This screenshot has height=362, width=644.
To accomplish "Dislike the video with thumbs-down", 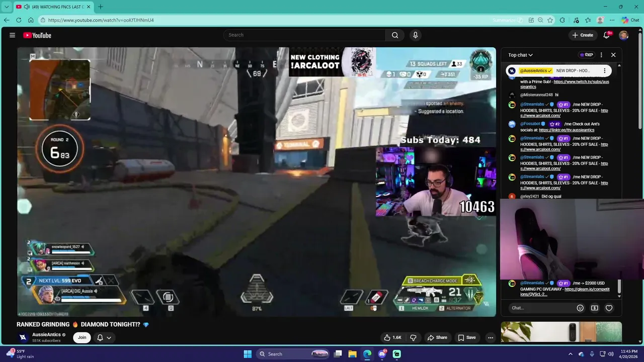I will [413, 337].
